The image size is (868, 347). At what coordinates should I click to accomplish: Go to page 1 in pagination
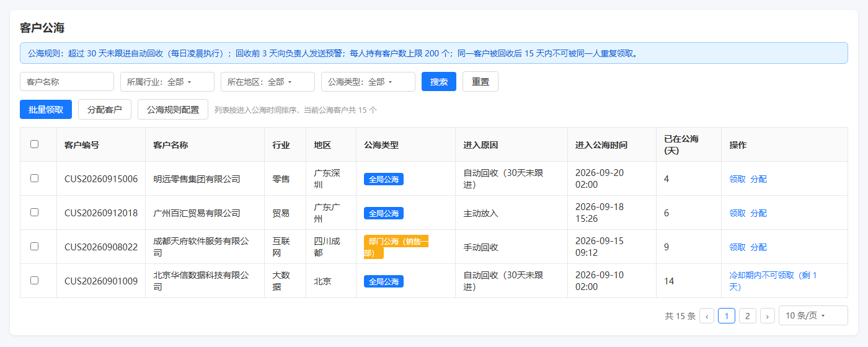click(x=727, y=316)
